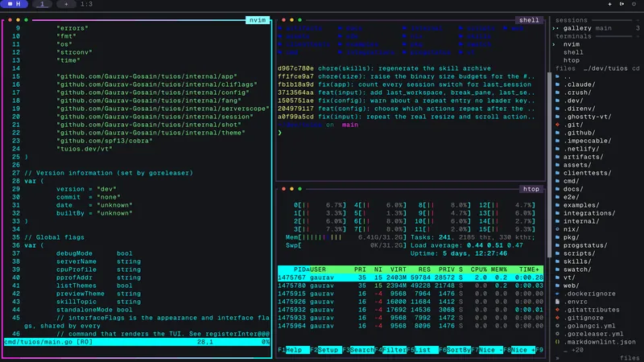Viewport: 644px width, 362px height.
Task: Open the .crush/ folder icon
Action: 557,93
